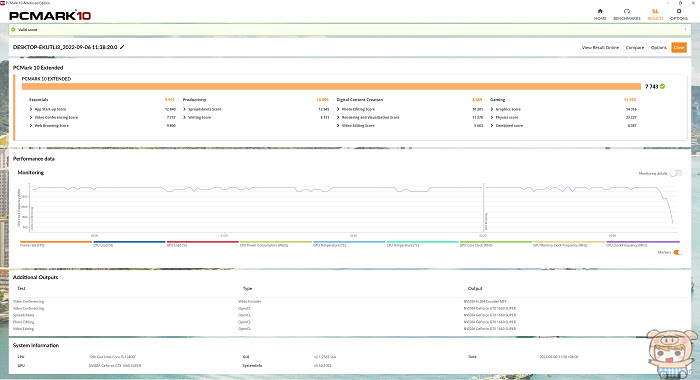
Task: Click the orange PCMark 10 Extended score bar
Action: pyautogui.click(x=331, y=86)
